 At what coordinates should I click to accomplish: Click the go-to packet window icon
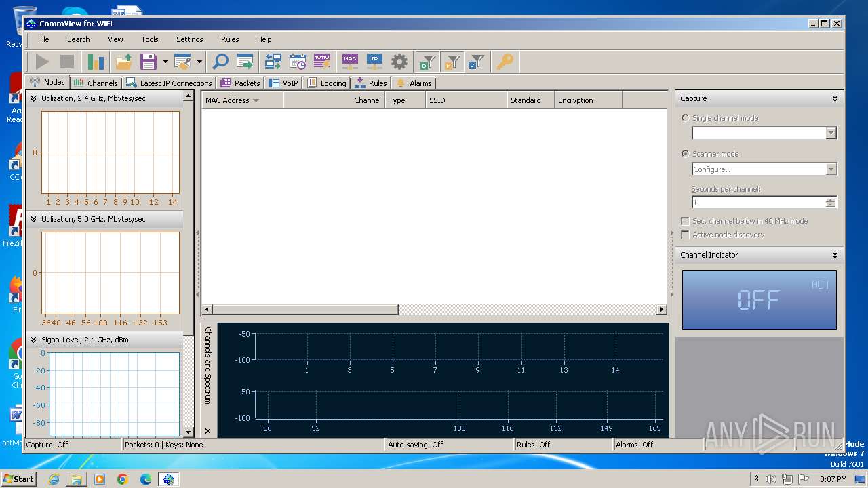coord(245,62)
